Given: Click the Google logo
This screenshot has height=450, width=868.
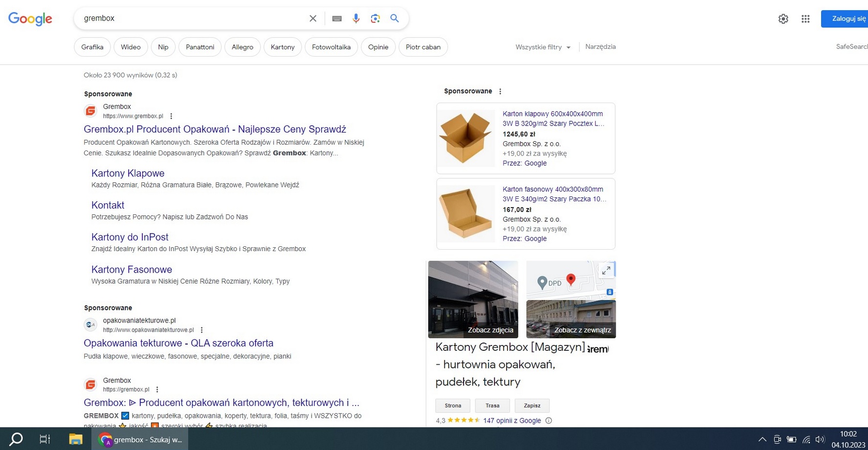Looking at the screenshot, I should click(x=30, y=19).
